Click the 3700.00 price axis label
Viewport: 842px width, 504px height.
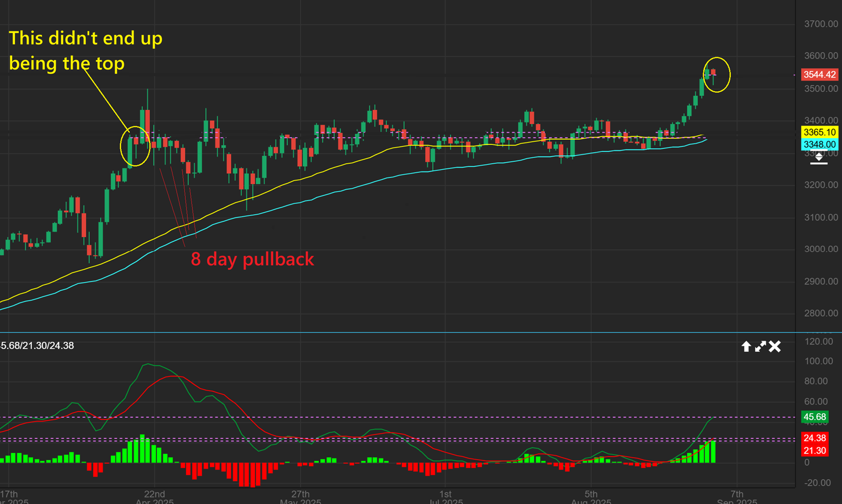821,24
